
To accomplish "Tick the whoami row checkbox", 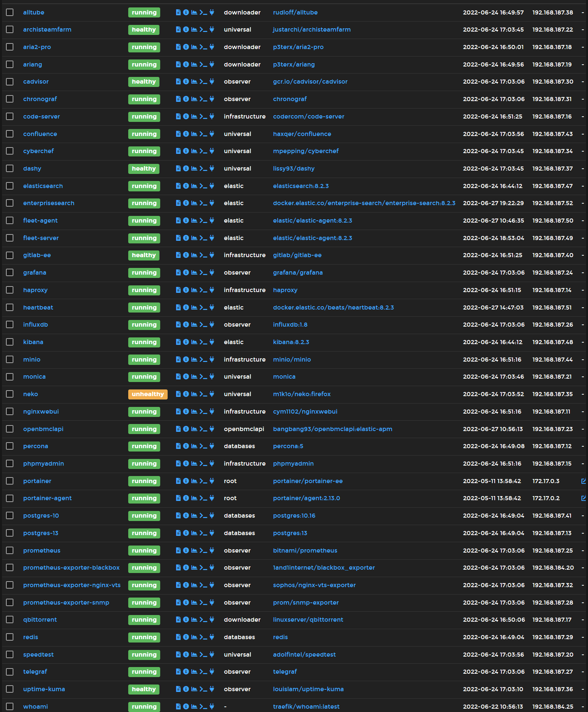I will [10, 706].
